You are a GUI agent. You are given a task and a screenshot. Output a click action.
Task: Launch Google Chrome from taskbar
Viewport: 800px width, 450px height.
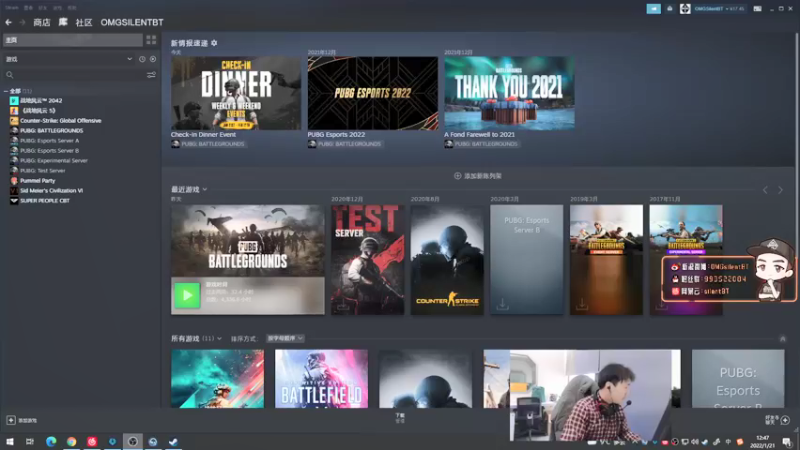pyautogui.click(x=71, y=441)
